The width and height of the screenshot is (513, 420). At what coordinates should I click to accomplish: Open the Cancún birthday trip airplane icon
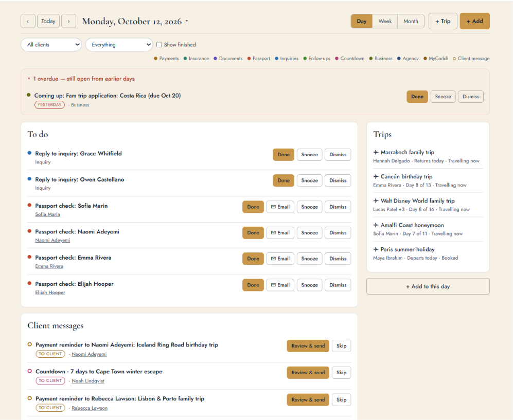(x=376, y=176)
